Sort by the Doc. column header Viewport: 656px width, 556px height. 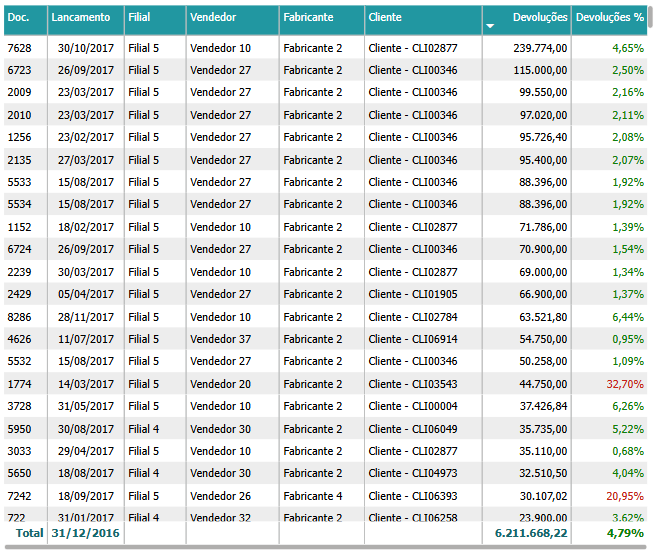pyautogui.click(x=18, y=18)
